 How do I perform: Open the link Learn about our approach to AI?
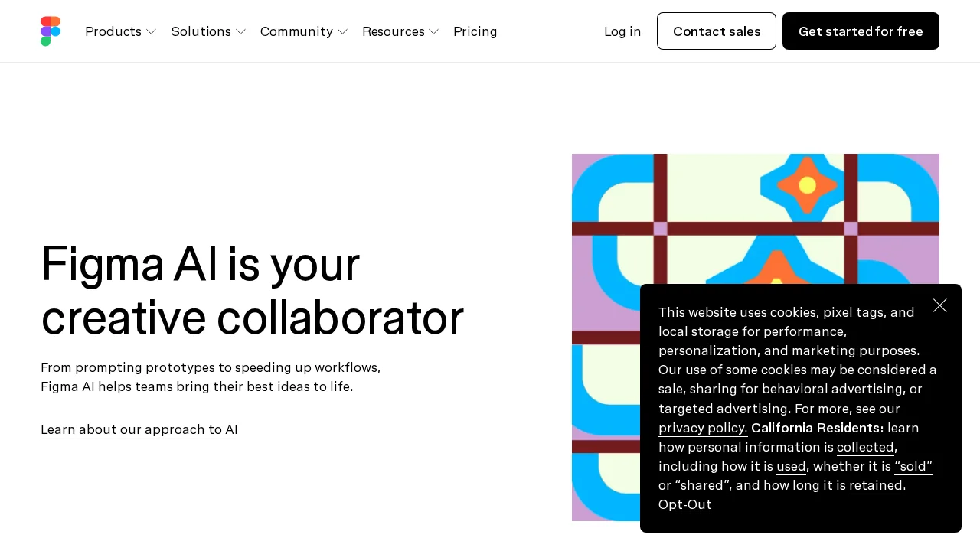tap(139, 429)
